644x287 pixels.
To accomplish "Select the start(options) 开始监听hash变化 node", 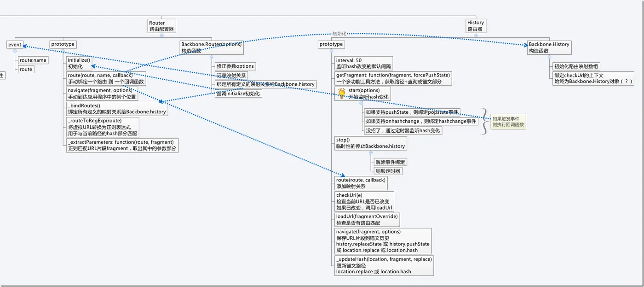I will pos(363,94).
